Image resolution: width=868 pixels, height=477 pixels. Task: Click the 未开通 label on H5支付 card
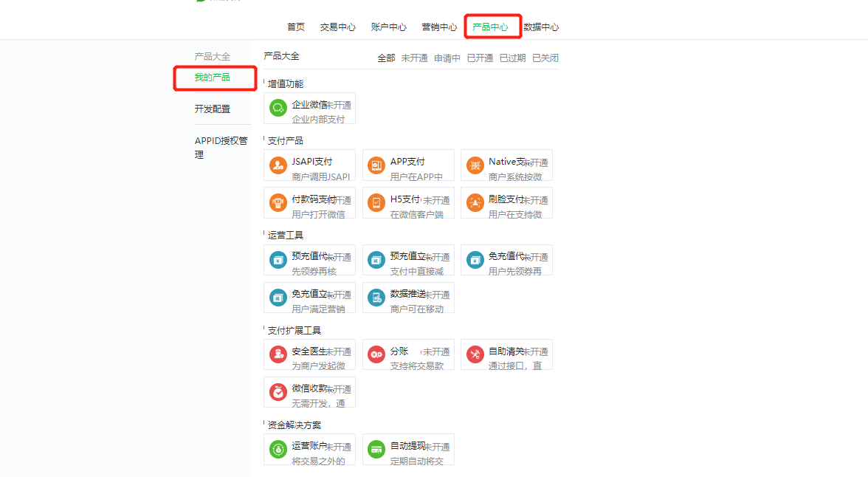pos(436,200)
